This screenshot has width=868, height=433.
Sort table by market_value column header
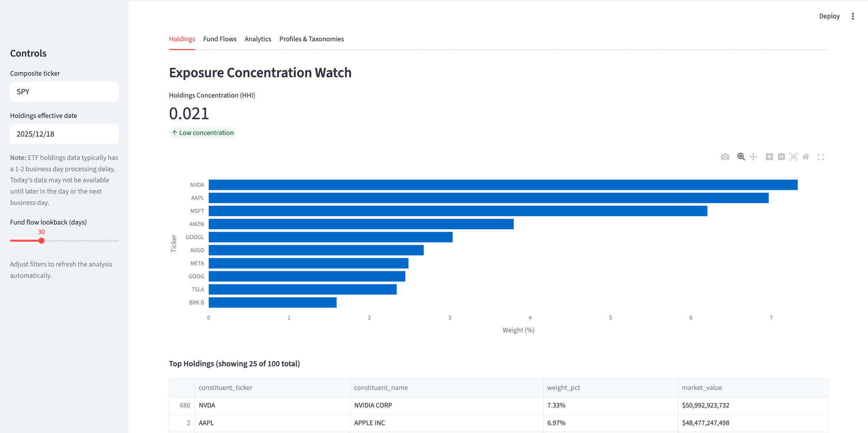(702, 388)
